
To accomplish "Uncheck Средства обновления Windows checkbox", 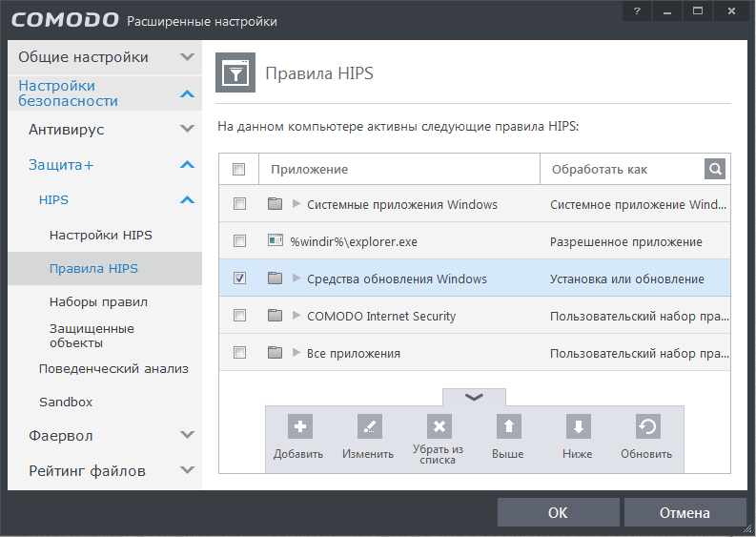I will [x=239, y=279].
